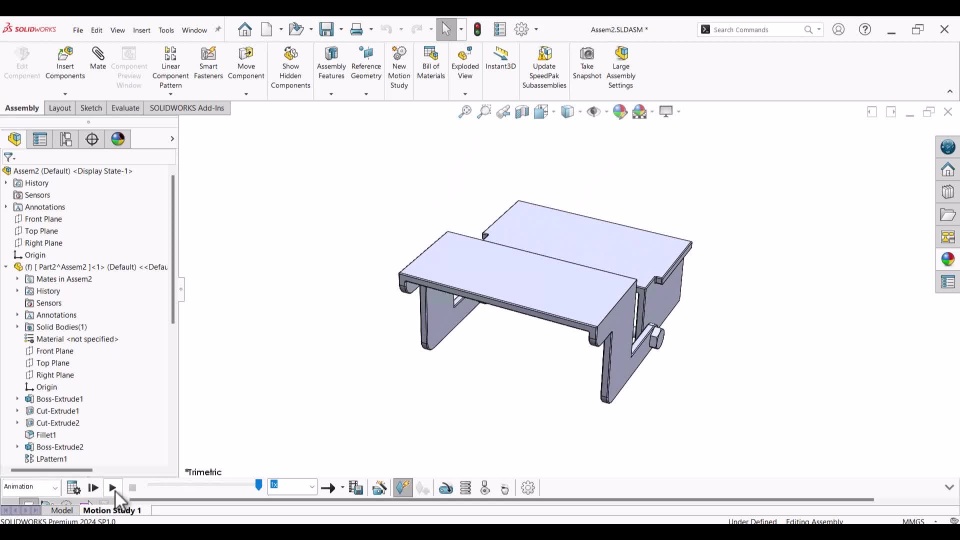Select the Mate tool in ribbon
960x540 pixels.
[x=97, y=58]
